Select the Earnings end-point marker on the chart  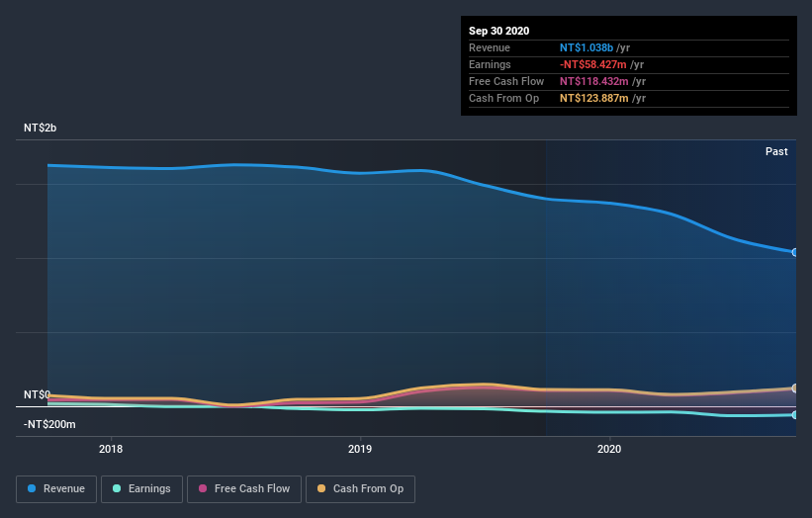pyautogui.click(x=795, y=415)
